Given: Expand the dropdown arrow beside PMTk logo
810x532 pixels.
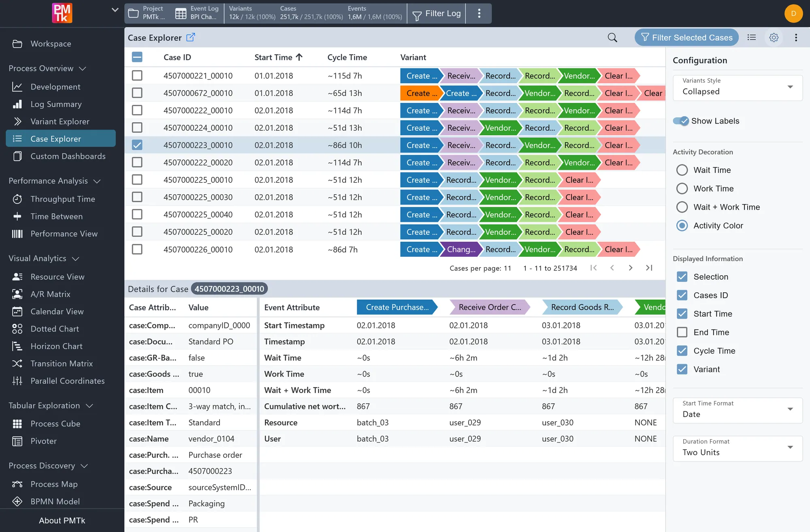Looking at the screenshot, I should [x=115, y=10].
